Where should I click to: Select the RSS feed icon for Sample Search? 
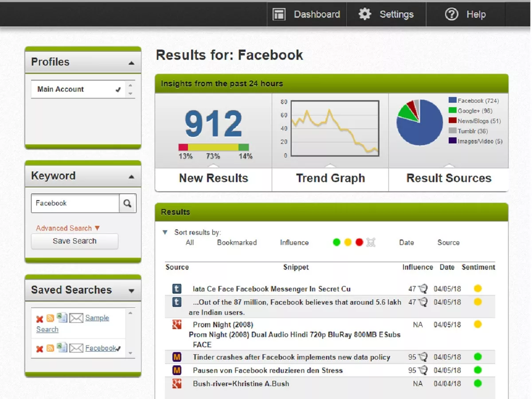(x=51, y=318)
